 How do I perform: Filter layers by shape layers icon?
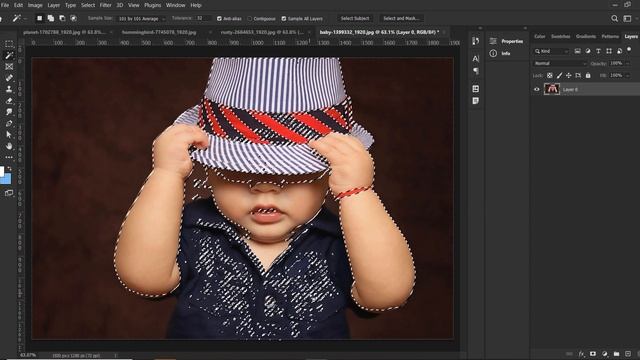tap(609, 51)
